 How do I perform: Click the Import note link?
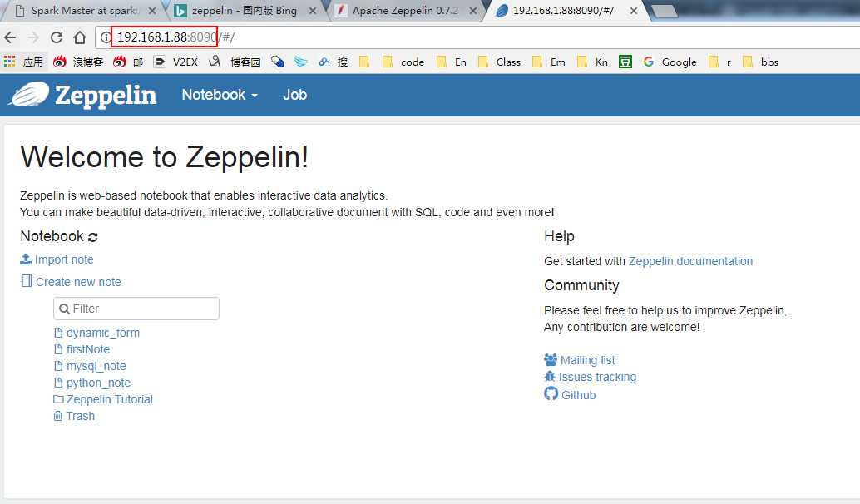pyautogui.click(x=57, y=259)
